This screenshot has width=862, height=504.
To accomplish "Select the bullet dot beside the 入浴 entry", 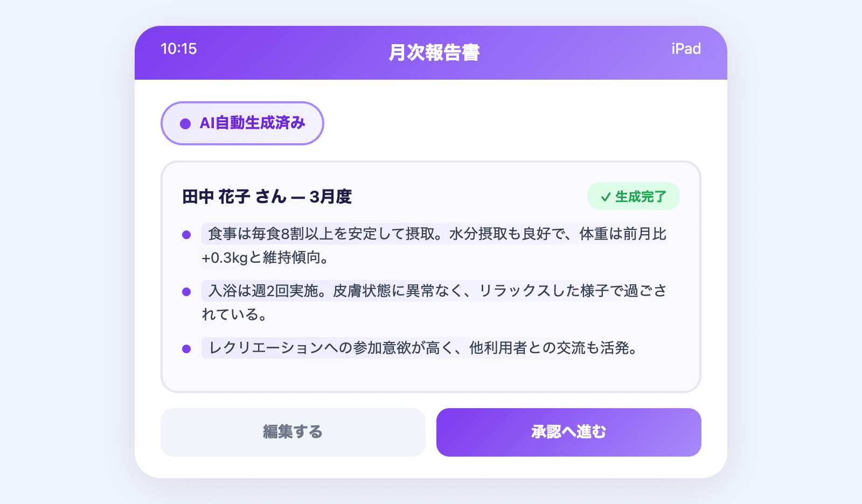I will click(x=187, y=290).
